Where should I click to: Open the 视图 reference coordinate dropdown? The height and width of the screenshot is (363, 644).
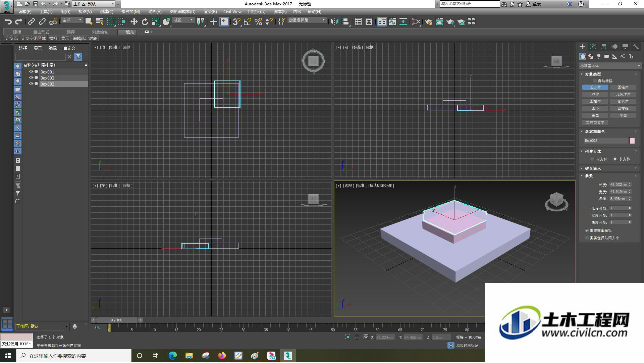(183, 20)
